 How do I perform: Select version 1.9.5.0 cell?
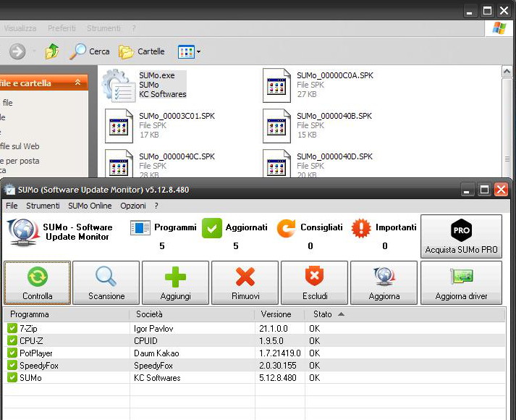[x=271, y=340]
